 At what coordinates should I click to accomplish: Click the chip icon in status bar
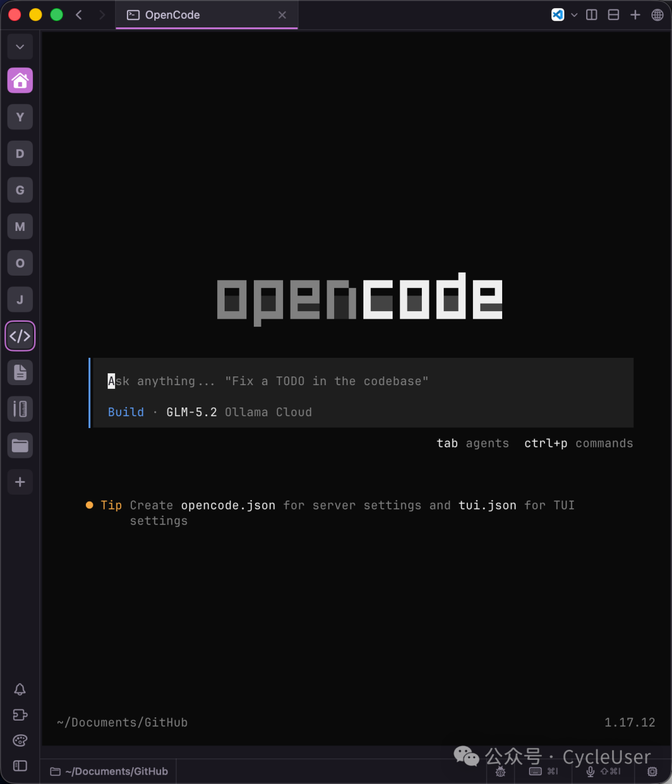pos(652,772)
